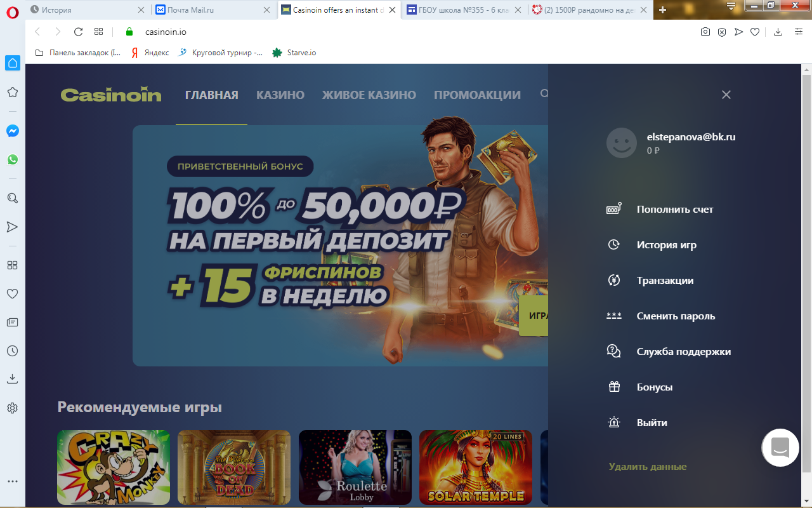Open ГЛАВНАЯ navigation item
This screenshot has width=812, height=508.
tap(212, 95)
